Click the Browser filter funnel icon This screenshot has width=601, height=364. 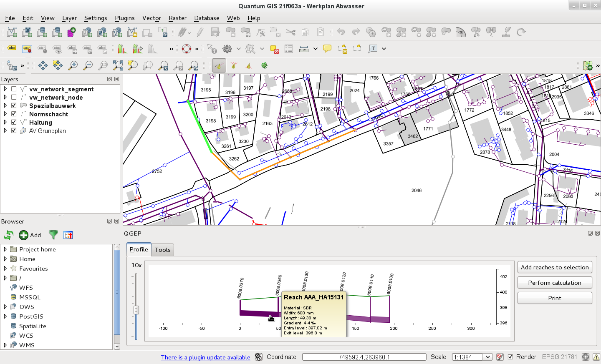pyautogui.click(x=53, y=235)
